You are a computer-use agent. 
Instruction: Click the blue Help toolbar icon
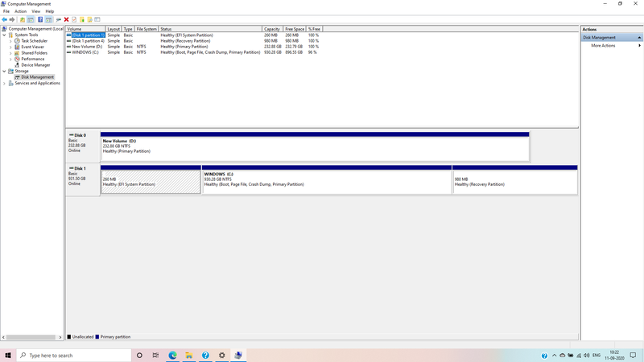40,19
